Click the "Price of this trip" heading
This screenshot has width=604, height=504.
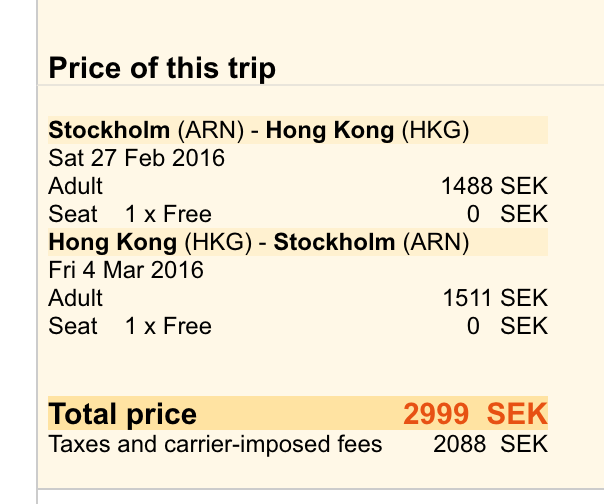pyautogui.click(x=162, y=69)
